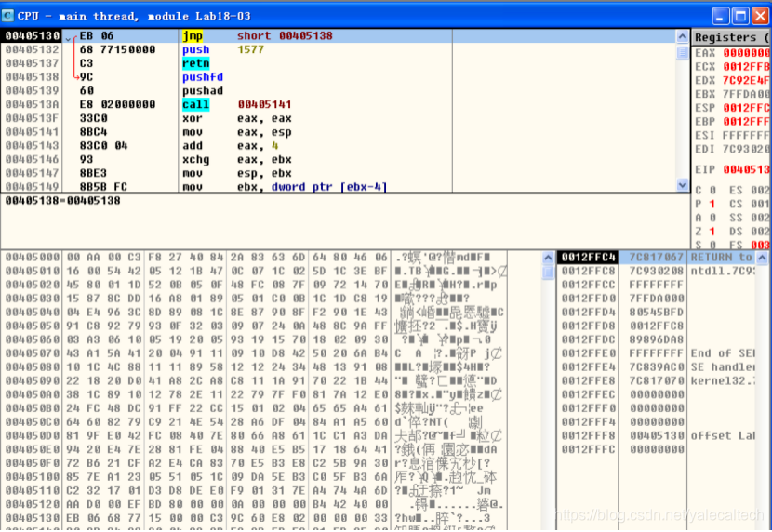The width and height of the screenshot is (772, 532).
Task: Select disassembly address 00405130
Action: pyautogui.click(x=33, y=36)
